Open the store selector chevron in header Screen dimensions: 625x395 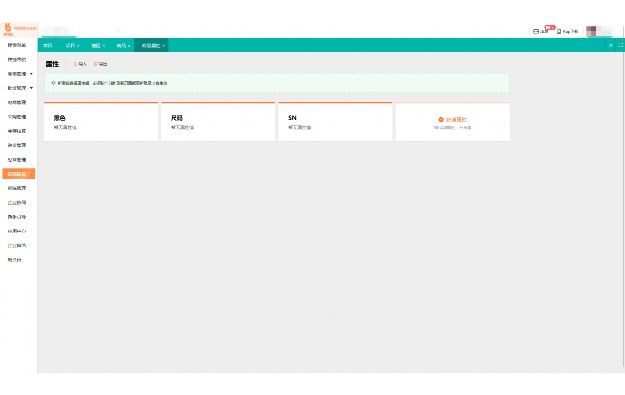pos(118,30)
